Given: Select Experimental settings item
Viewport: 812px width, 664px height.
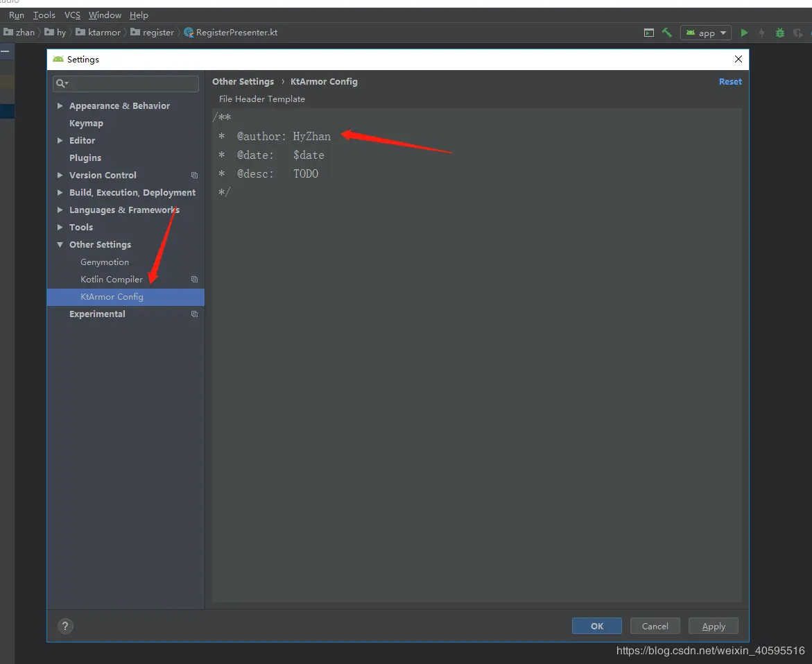Looking at the screenshot, I should coord(97,314).
